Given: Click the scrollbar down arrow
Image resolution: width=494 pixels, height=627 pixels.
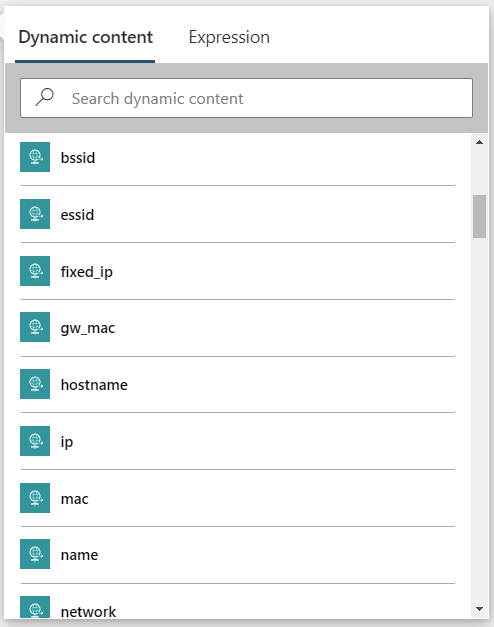Looking at the screenshot, I should (480, 609).
